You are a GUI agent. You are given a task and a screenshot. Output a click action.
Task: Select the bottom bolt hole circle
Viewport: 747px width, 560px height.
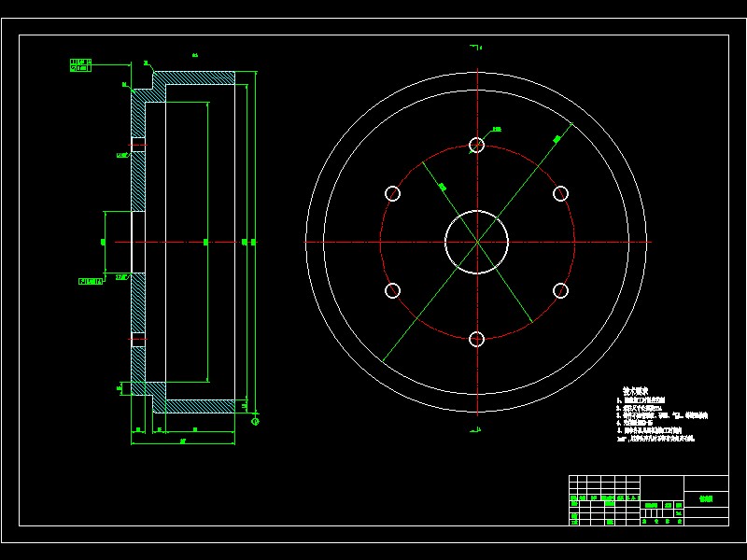click(477, 340)
